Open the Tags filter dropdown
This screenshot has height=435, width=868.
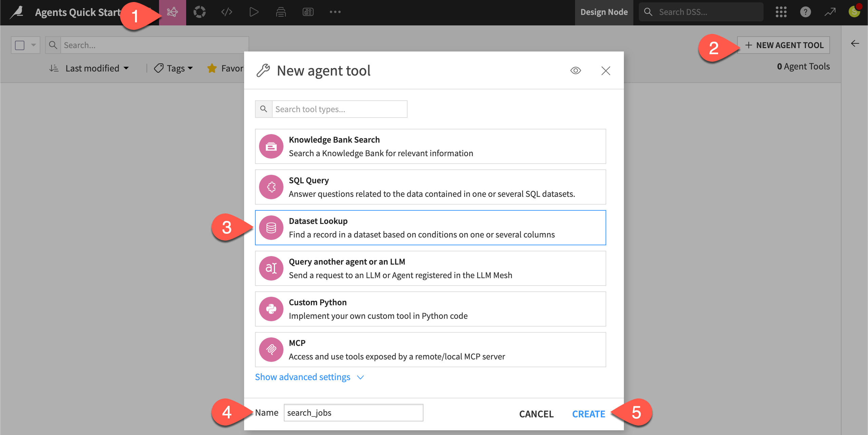(x=173, y=68)
